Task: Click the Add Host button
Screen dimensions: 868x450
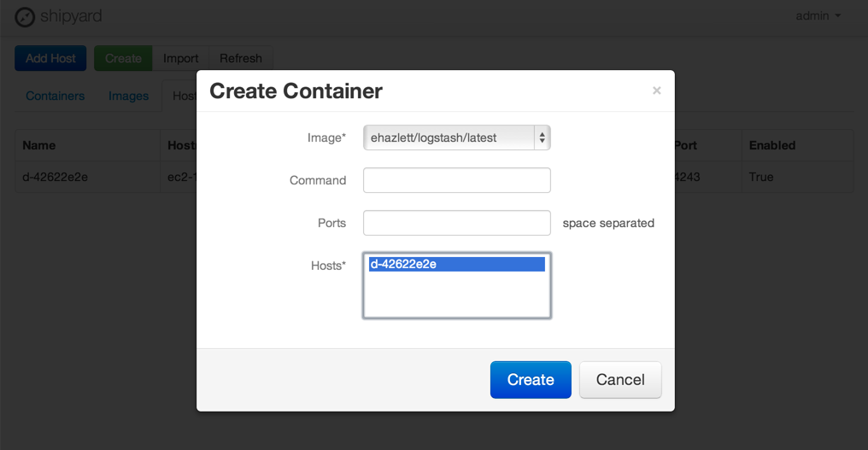Action: [50, 58]
